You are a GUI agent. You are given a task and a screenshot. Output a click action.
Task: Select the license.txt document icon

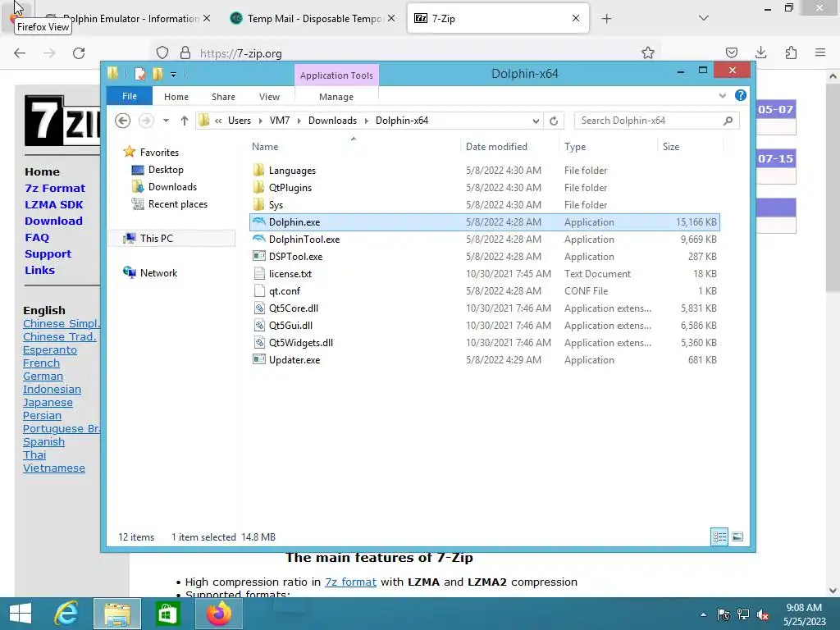point(259,273)
